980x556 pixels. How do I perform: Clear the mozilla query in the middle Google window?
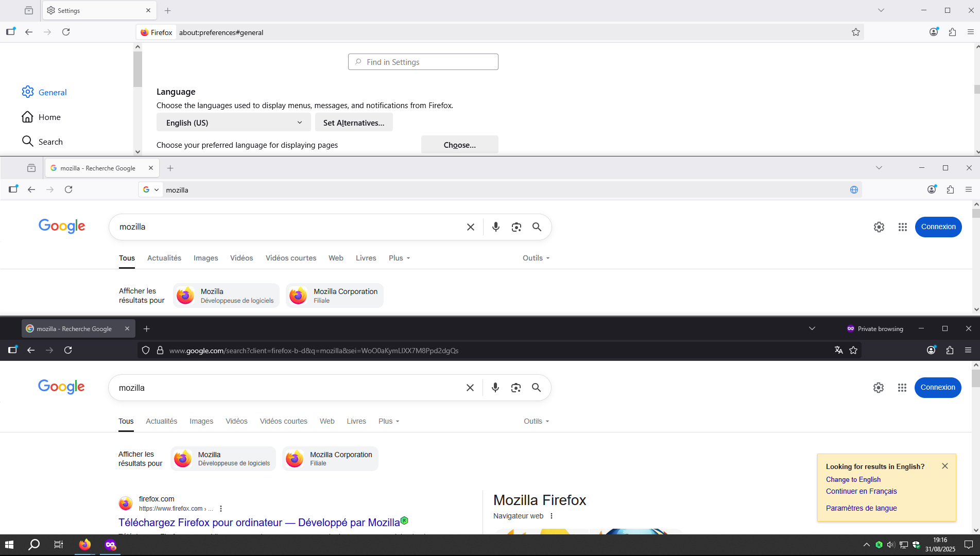470,227
